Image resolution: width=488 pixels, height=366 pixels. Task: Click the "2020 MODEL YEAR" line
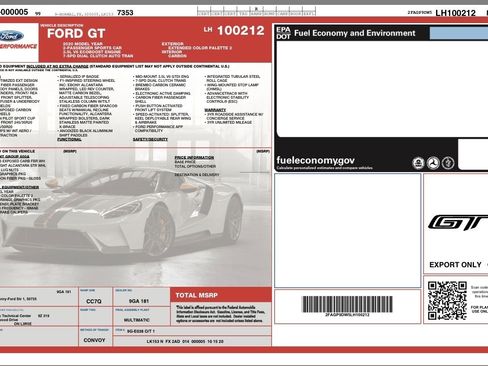(83, 44)
